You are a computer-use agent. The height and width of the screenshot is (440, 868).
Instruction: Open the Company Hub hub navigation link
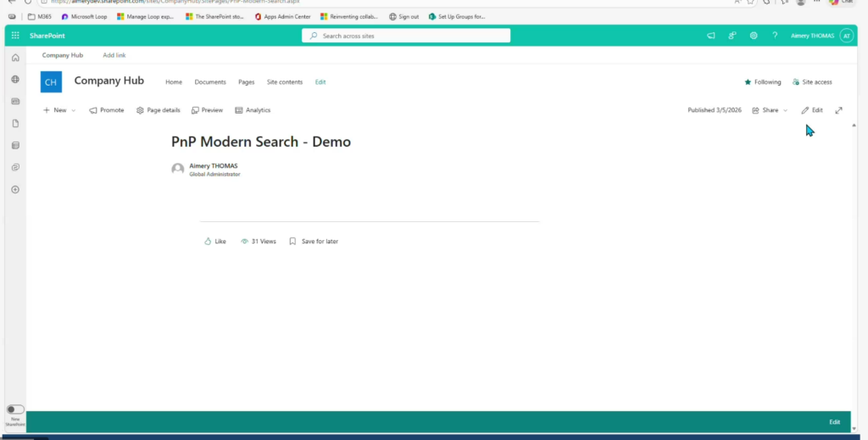[63, 55]
